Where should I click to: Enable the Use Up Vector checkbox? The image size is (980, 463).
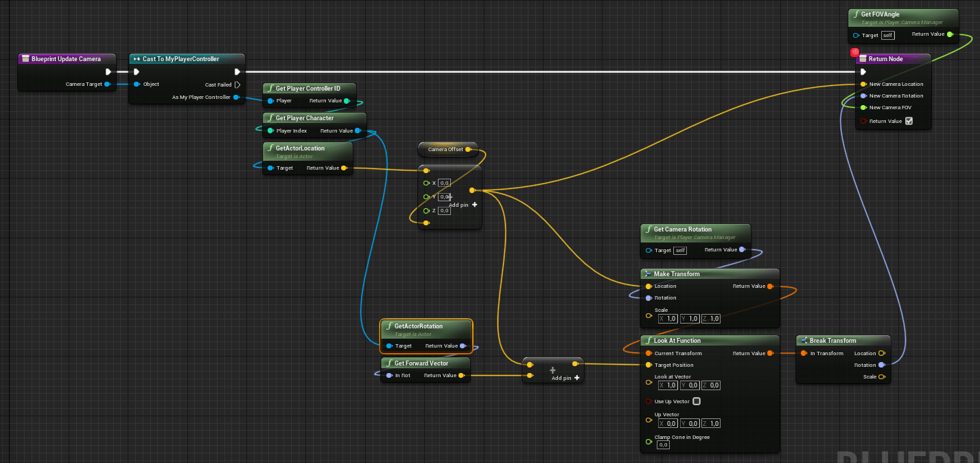(x=697, y=401)
